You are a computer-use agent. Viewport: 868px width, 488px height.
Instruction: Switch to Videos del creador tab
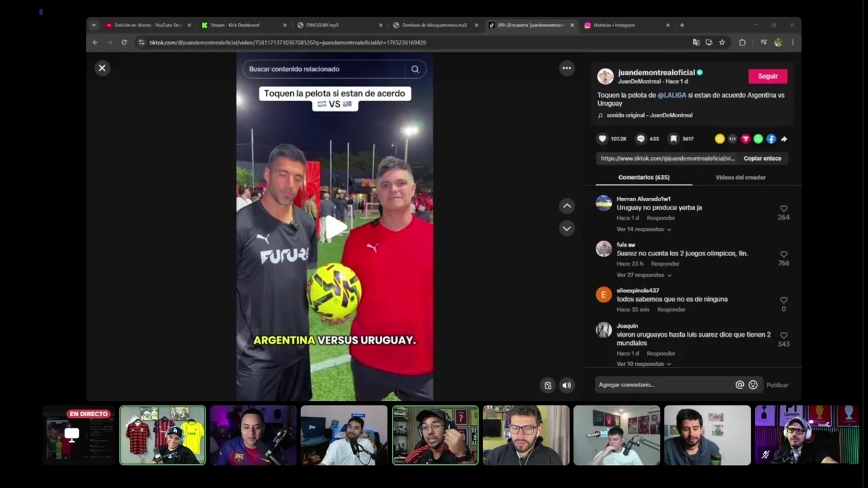741,178
